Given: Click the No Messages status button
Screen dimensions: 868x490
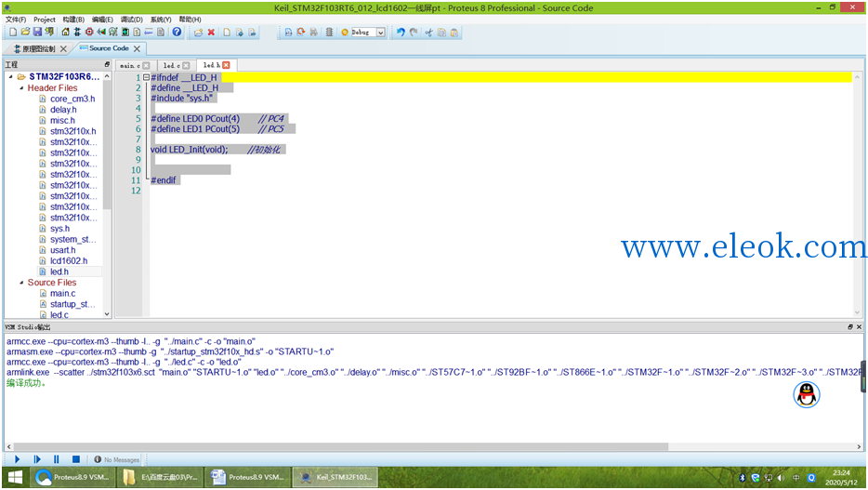Looking at the screenshot, I should coord(117,459).
